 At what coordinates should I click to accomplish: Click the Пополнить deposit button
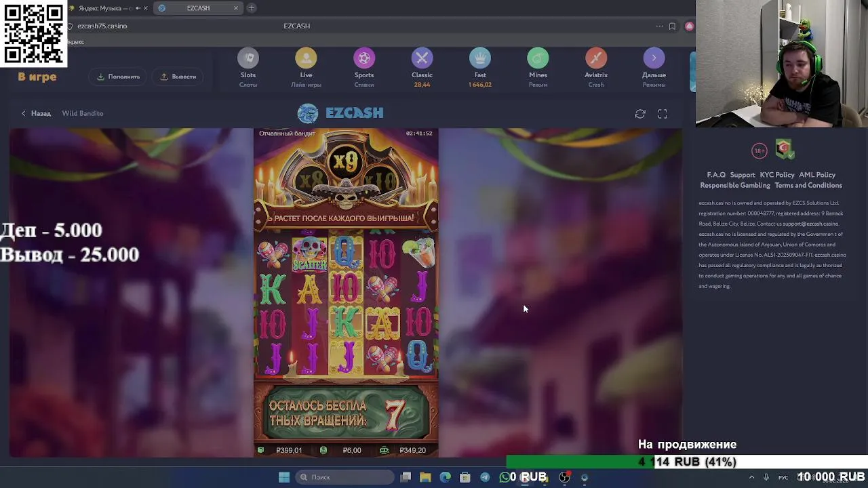(118, 77)
